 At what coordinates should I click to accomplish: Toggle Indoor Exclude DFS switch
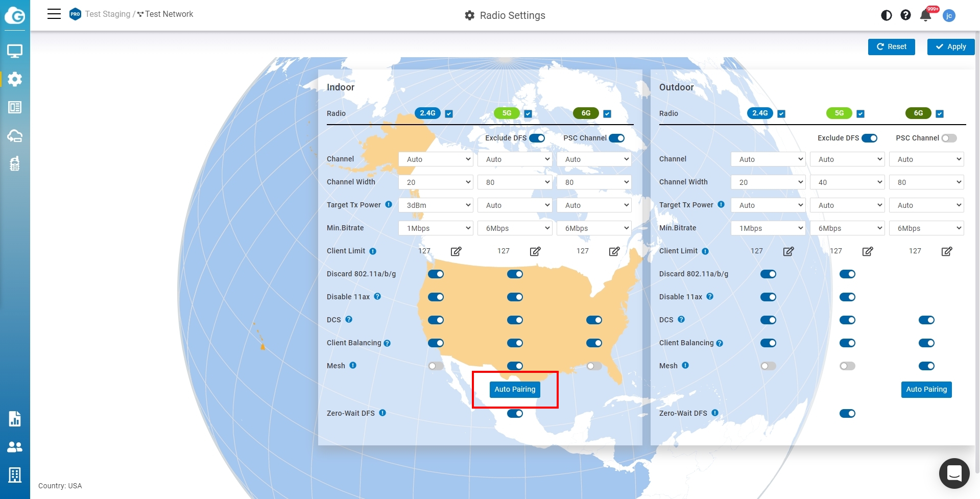pyautogui.click(x=537, y=138)
